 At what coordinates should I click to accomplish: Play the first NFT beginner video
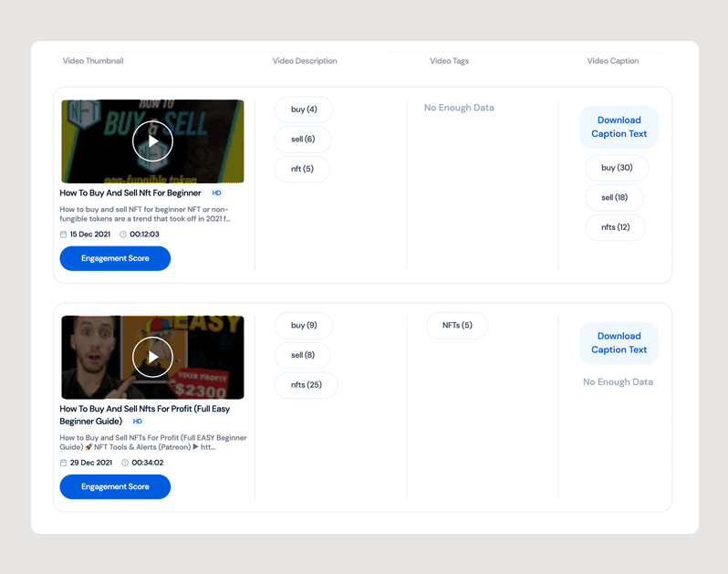(152, 141)
